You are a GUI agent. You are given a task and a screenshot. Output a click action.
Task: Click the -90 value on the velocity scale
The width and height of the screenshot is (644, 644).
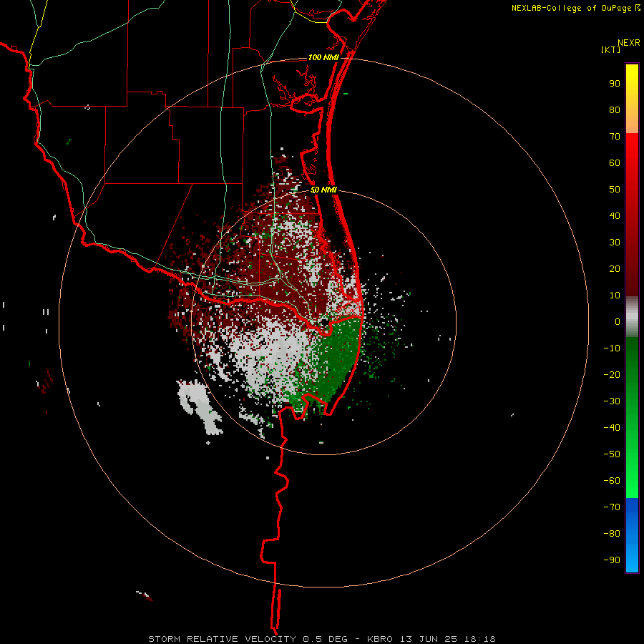click(612, 560)
